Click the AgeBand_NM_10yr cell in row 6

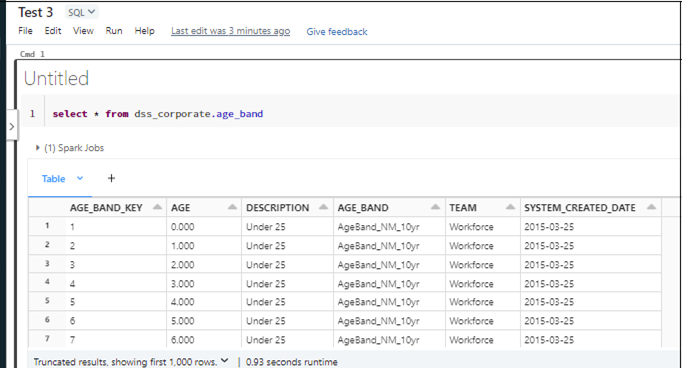coord(378,321)
